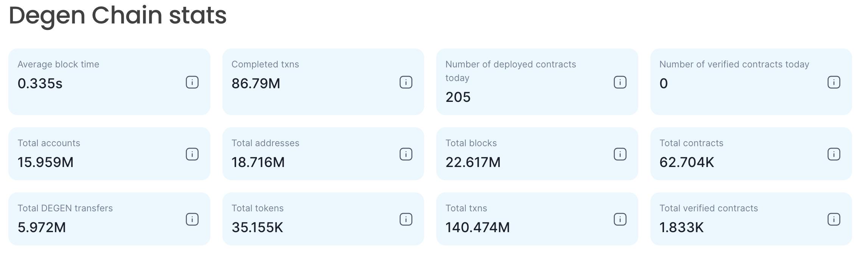Click the Total accounts info icon
The height and width of the screenshot is (256, 868).
point(192,154)
